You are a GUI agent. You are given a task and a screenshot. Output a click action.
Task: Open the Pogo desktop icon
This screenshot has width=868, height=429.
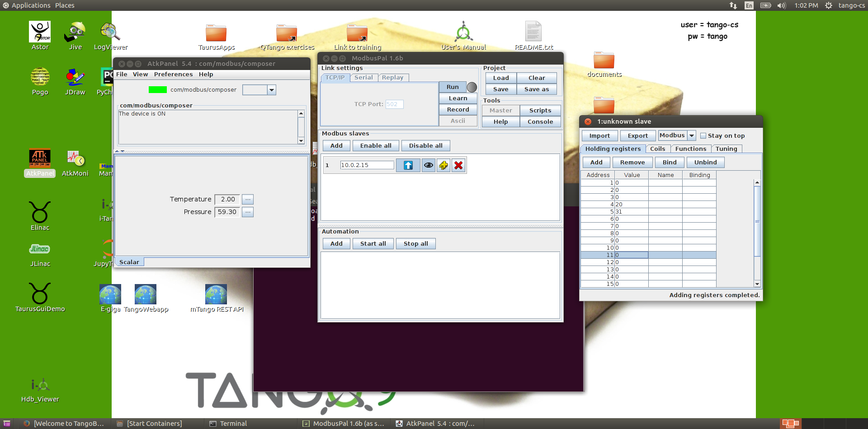40,81
